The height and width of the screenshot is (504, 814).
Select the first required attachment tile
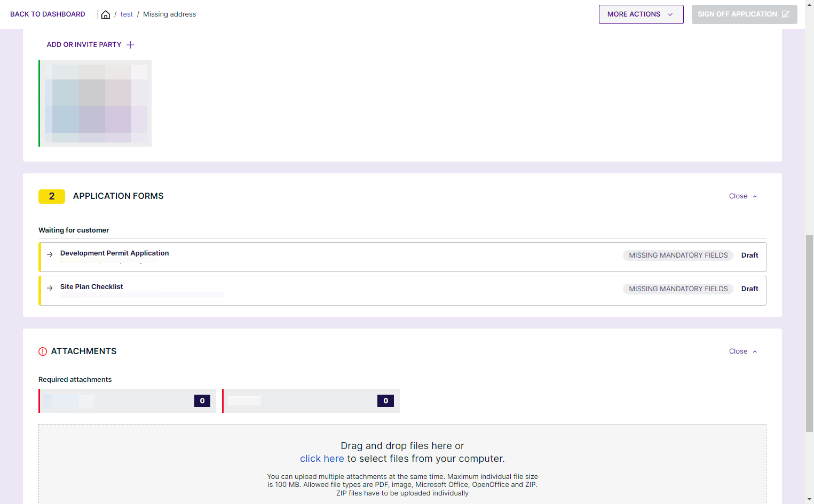coord(127,401)
